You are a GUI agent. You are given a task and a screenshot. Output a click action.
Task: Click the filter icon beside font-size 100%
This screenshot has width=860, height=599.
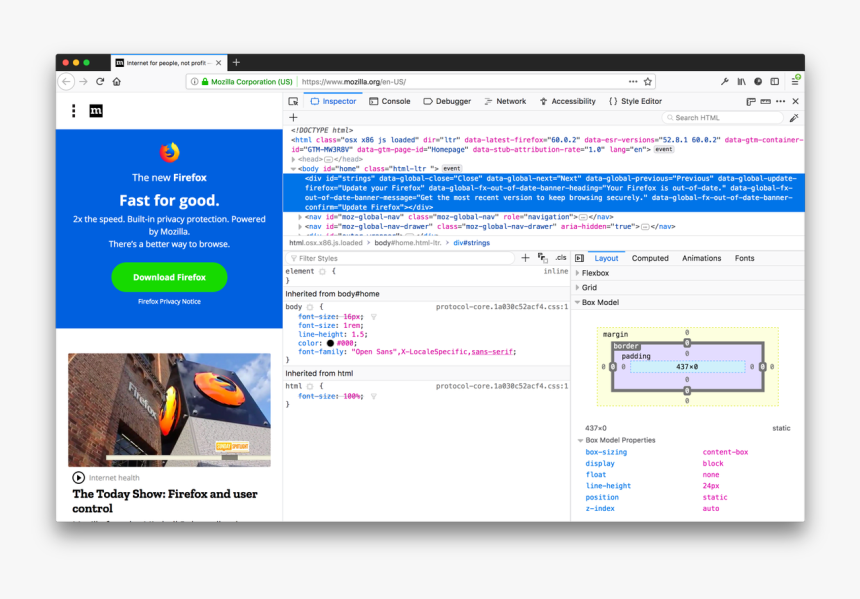tap(374, 396)
